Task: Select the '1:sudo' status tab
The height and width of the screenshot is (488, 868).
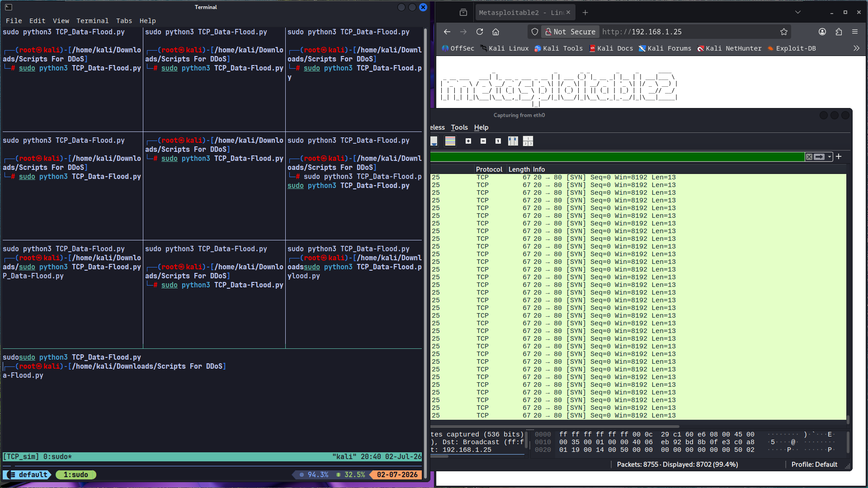Action: 75,475
